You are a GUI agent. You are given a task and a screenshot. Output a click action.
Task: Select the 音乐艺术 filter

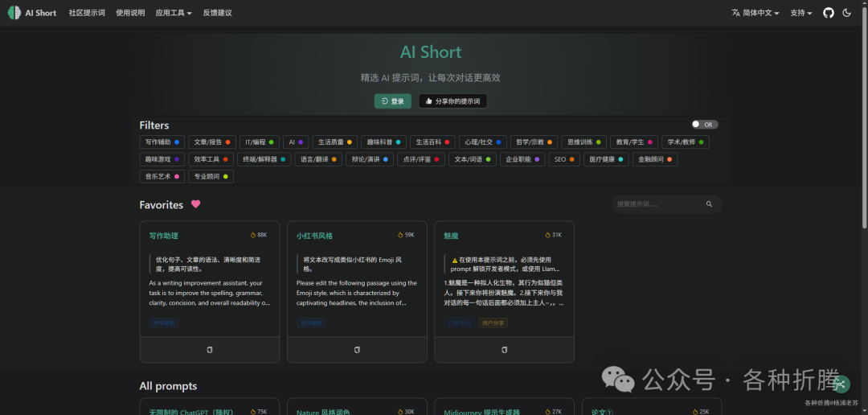(x=162, y=176)
